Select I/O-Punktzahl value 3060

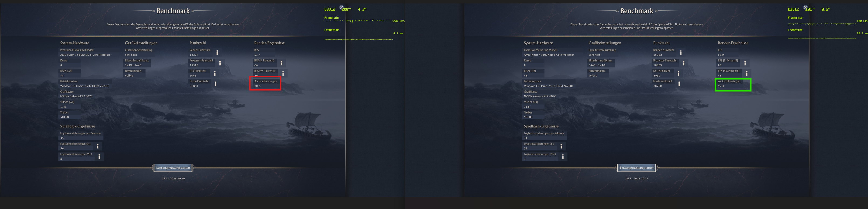click(657, 76)
